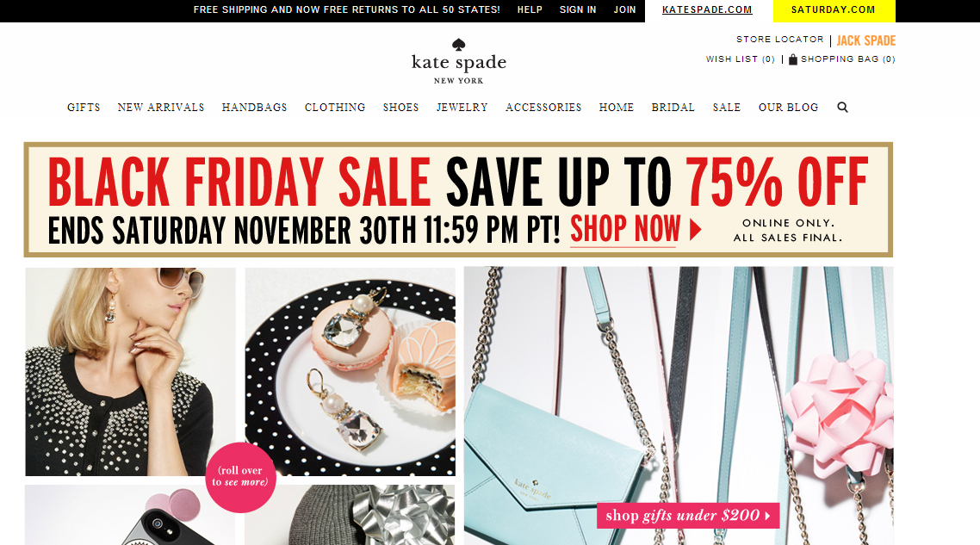Open the Store Locator link

pos(780,40)
